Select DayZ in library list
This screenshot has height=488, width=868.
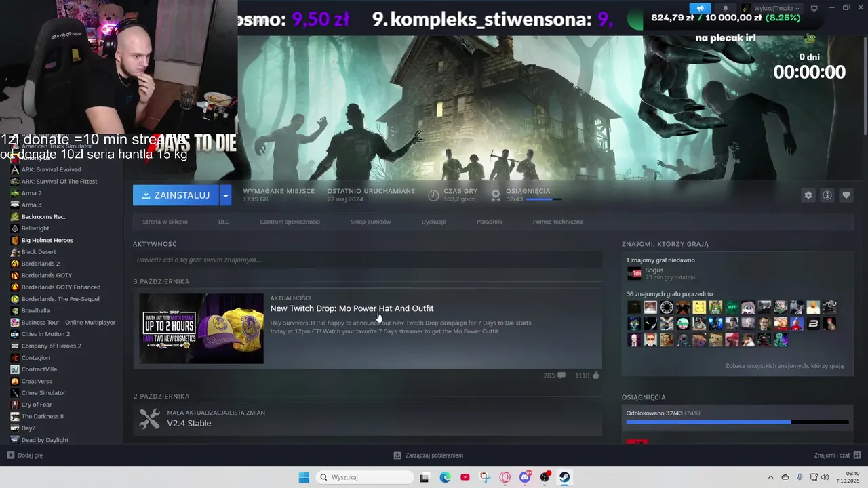pyautogui.click(x=28, y=428)
